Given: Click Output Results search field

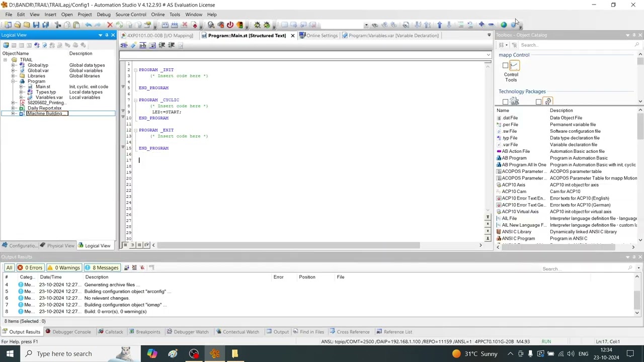Looking at the screenshot, I should pos(586,269).
